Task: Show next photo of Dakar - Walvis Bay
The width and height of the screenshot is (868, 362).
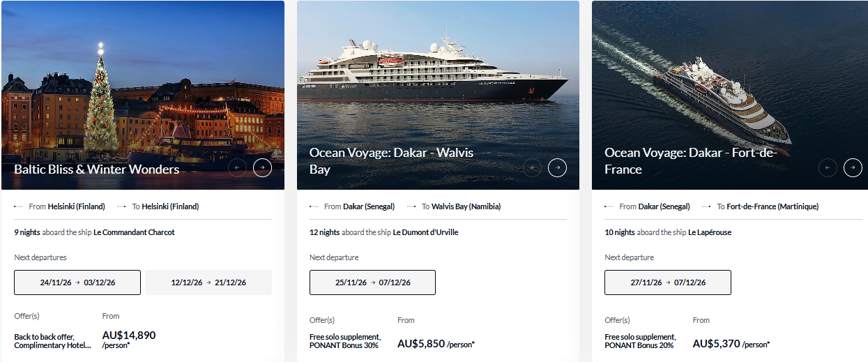Action: (x=557, y=167)
